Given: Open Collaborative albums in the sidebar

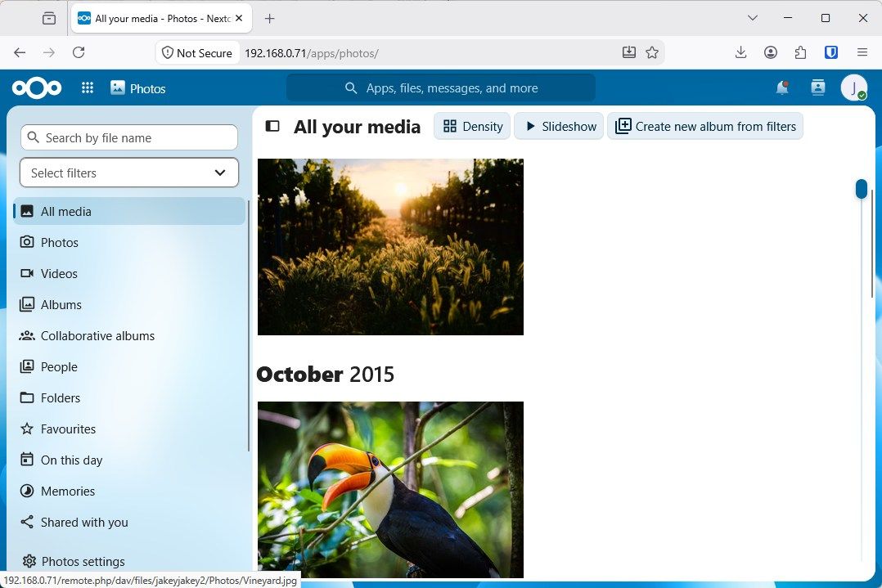Looking at the screenshot, I should click(129, 335).
